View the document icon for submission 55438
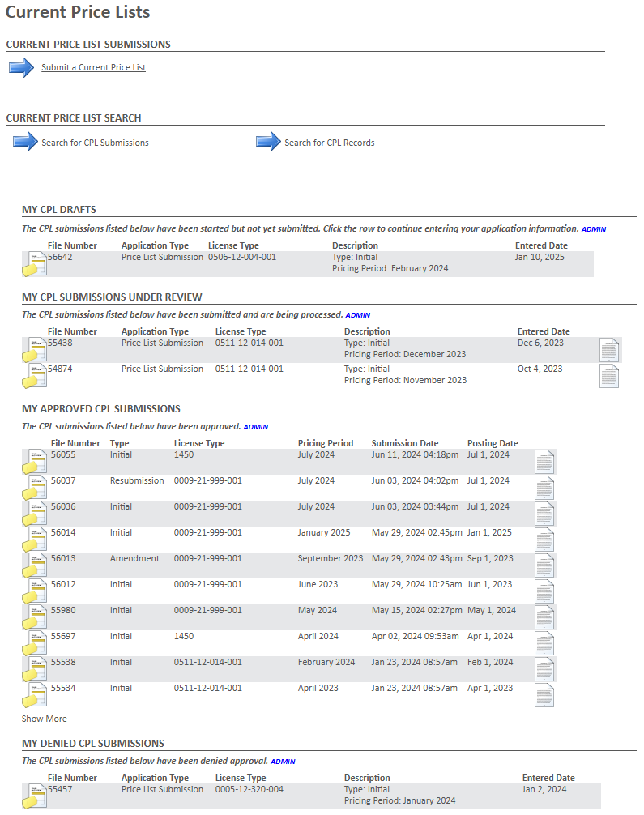 pyautogui.click(x=609, y=350)
